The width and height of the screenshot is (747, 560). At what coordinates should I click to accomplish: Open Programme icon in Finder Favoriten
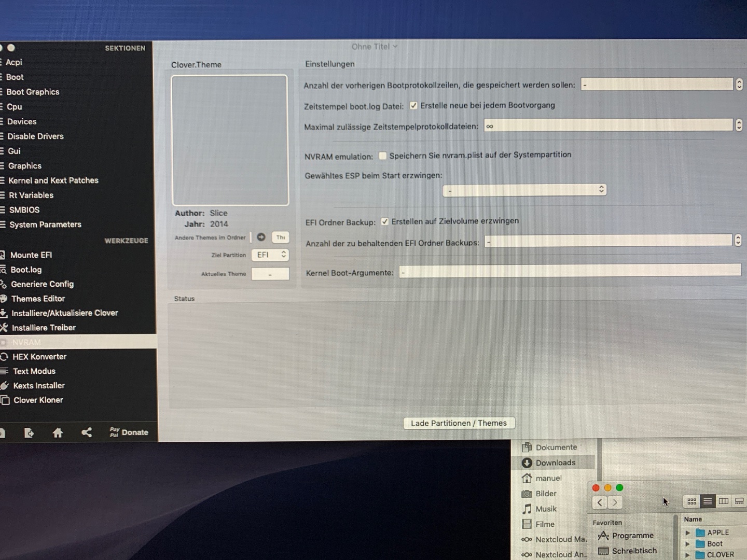[603, 536]
